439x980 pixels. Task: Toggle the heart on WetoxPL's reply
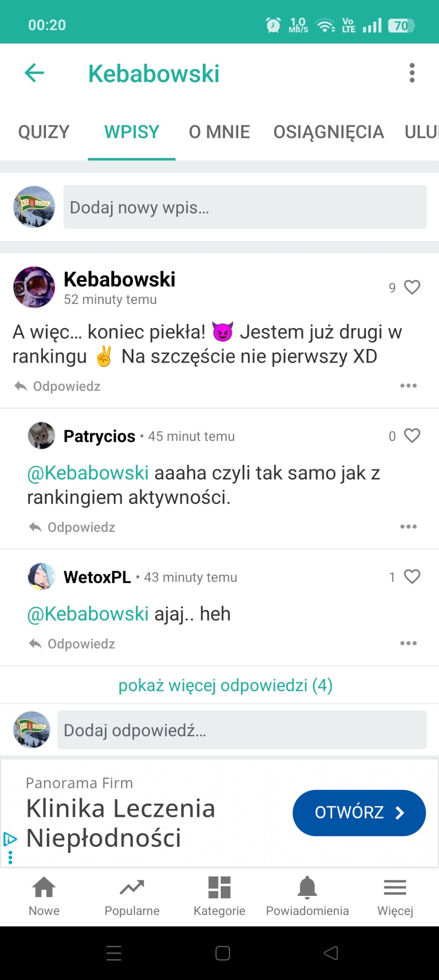click(412, 577)
